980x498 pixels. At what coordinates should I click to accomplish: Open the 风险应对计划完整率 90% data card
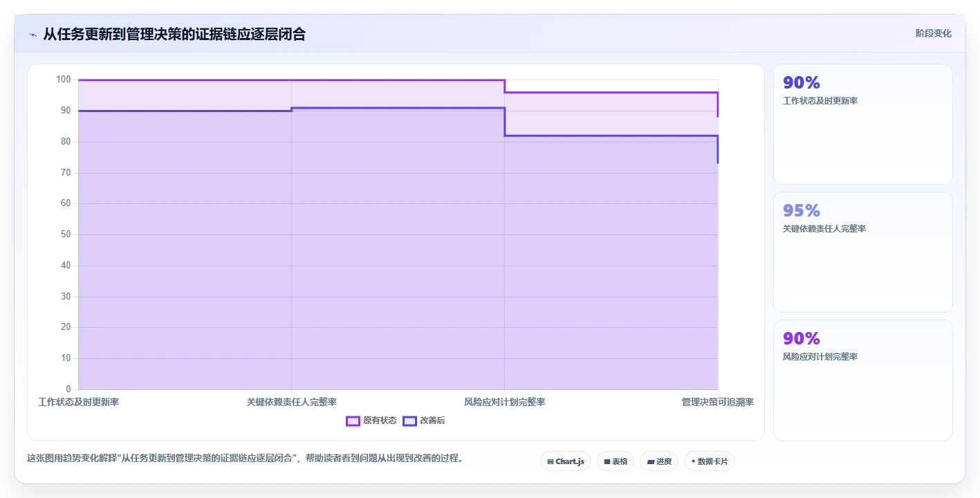[x=863, y=380]
